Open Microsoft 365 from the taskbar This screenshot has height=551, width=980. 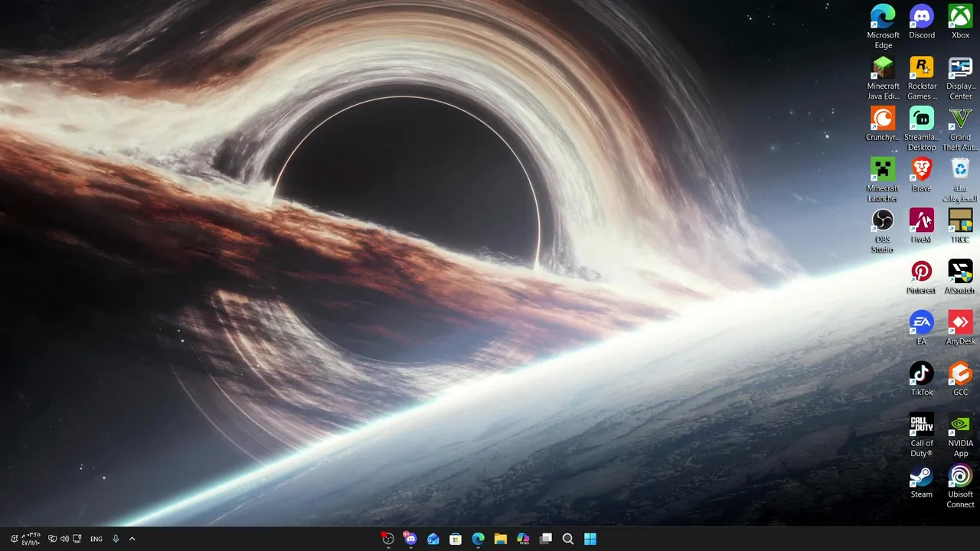point(523,539)
